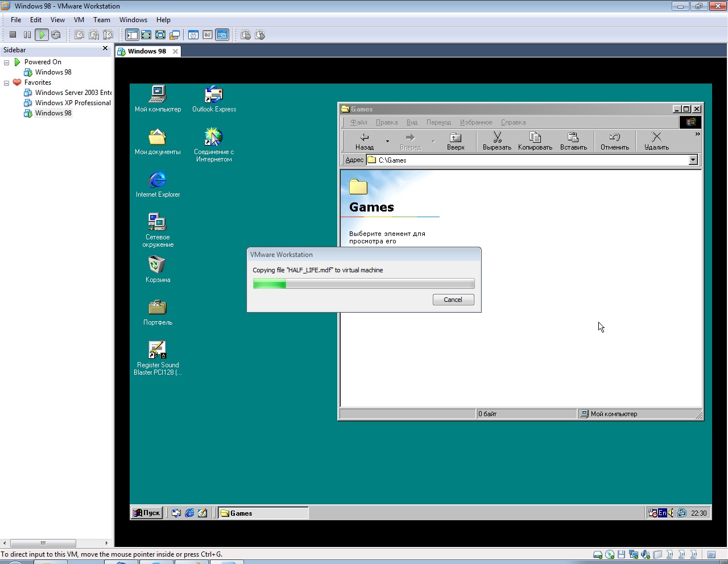Click the Unity windows icon with warning sign
728x564 pixels.
(175, 35)
